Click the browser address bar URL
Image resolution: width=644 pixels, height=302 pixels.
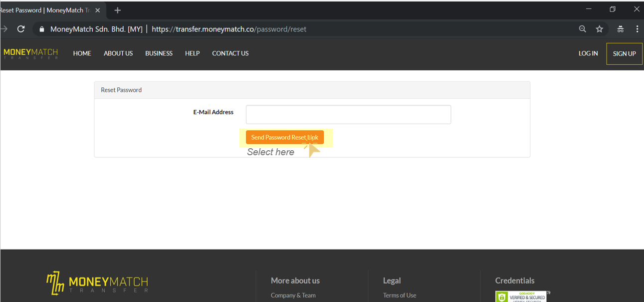[229, 29]
